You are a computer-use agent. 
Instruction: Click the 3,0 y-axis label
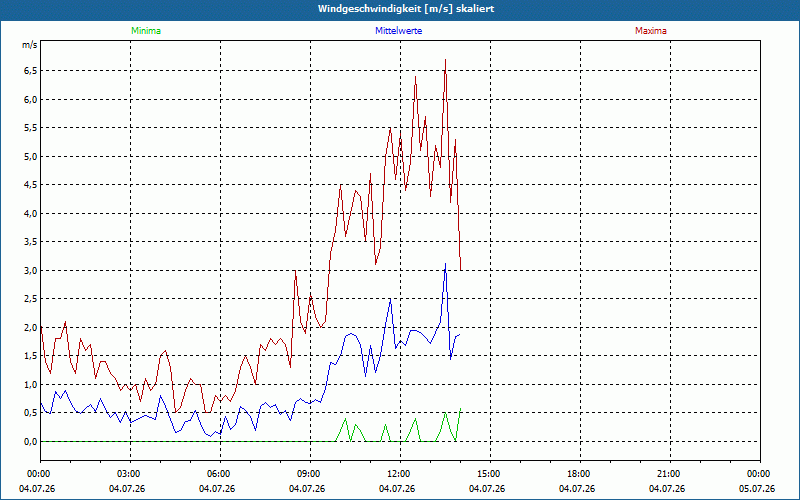point(31,270)
